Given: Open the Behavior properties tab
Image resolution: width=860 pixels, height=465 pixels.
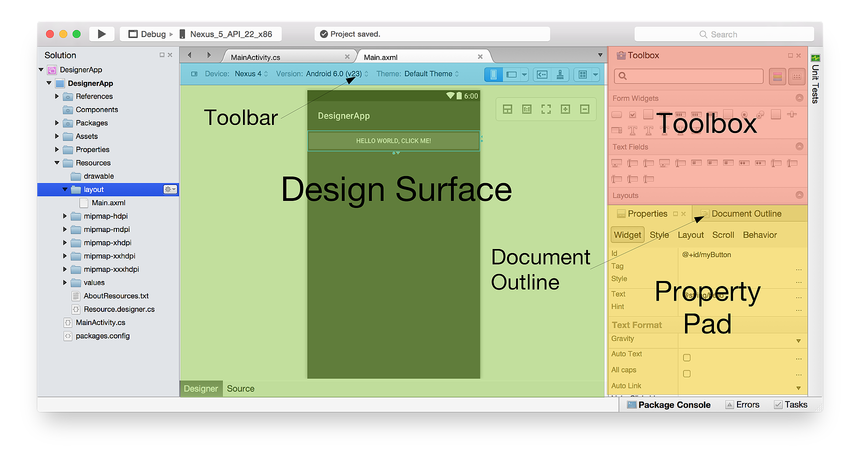Looking at the screenshot, I should click(x=760, y=235).
